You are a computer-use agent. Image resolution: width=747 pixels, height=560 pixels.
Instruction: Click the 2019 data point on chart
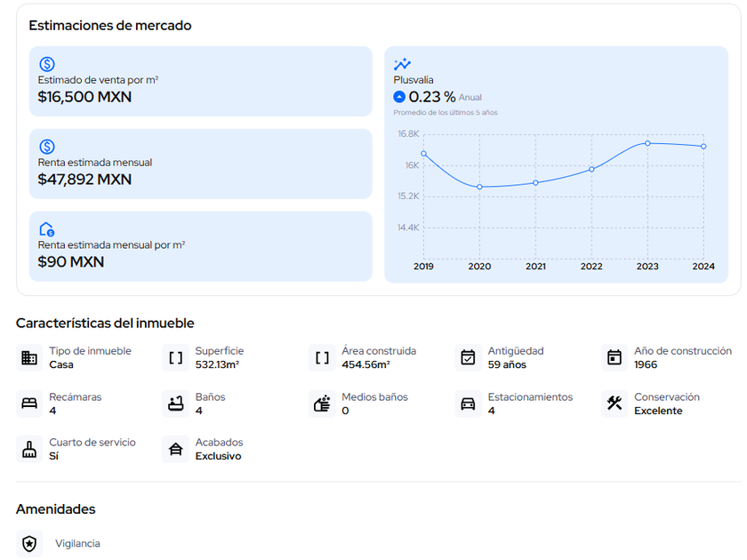(423, 154)
